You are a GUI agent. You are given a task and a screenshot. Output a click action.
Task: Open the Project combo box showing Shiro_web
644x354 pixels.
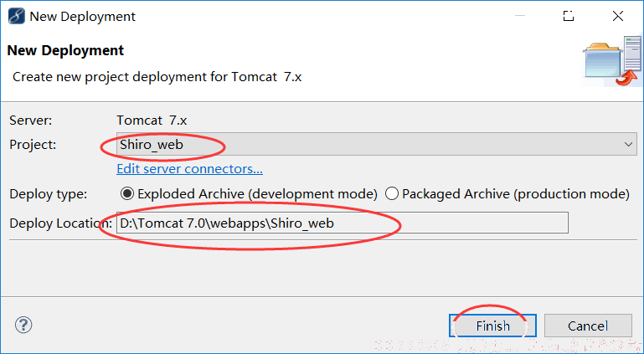[x=377, y=144]
